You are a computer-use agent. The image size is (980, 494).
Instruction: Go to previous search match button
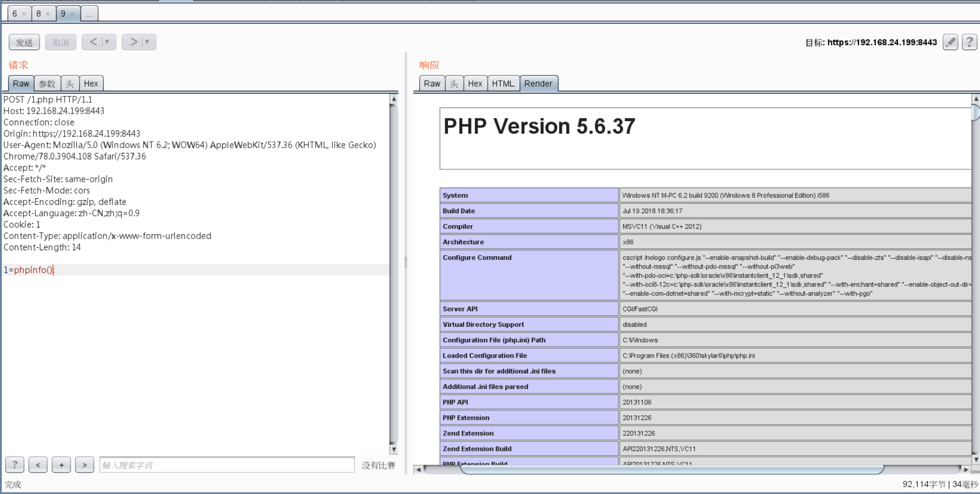[38, 465]
